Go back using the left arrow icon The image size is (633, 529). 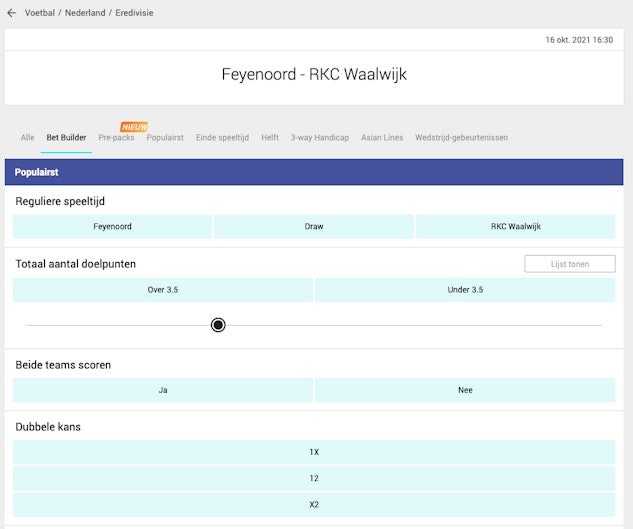click(x=12, y=13)
